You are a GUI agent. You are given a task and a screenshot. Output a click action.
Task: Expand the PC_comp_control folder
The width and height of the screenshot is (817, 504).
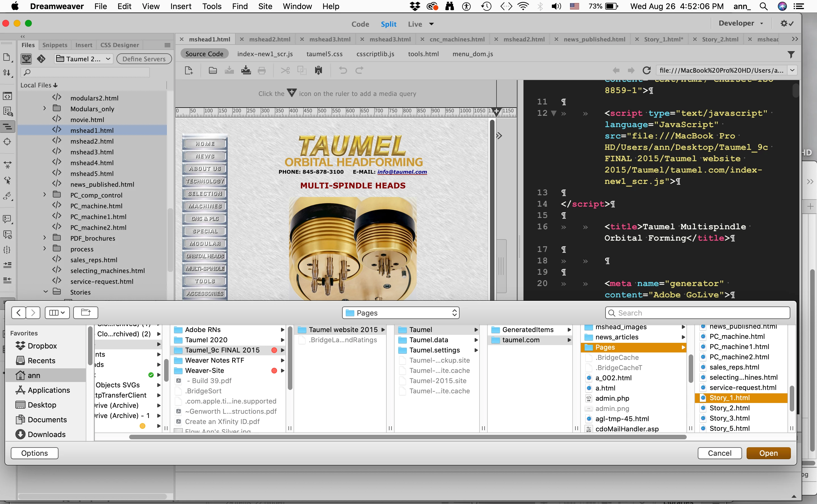point(45,195)
